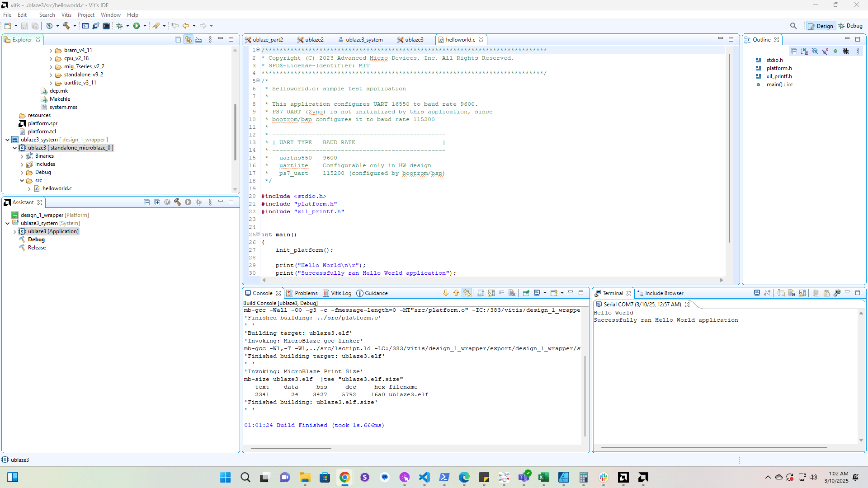Toggle Link with Editor in Explorer
Viewport: 868px width, 488px height.
pyautogui.click(x=188, y=40)
